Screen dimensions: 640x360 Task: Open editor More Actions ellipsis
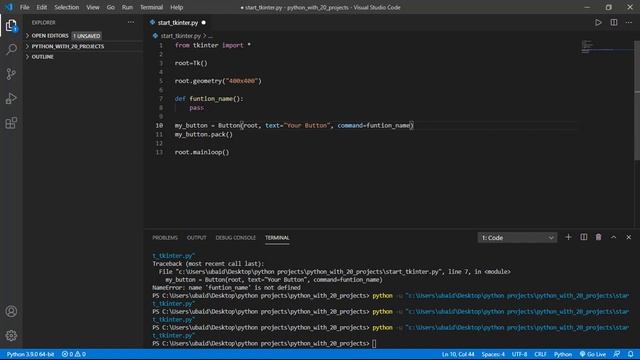(x=629, y=22)
